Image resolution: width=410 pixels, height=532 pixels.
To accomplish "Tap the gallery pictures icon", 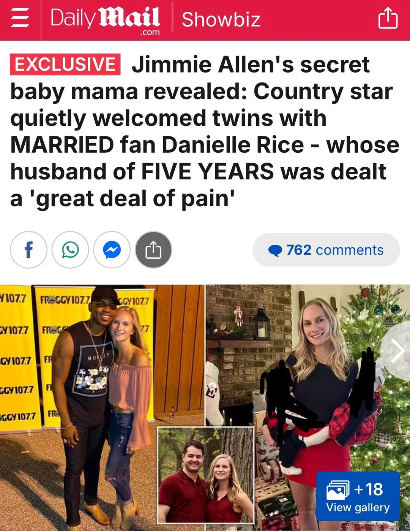I will (x=337, y=490).
